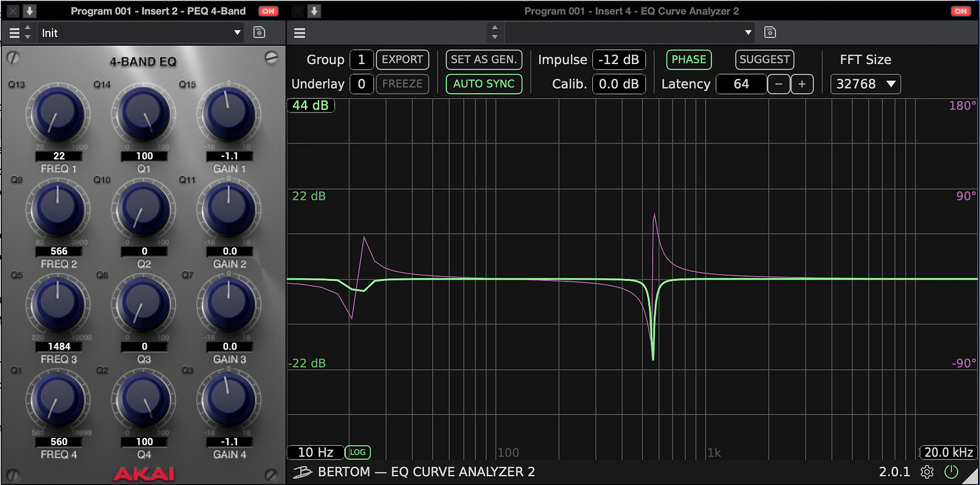The width and height of the screenshot is (980, 485).
Task: Open FFT Size 32768 dropdown
Action: (x=866, y=84)
